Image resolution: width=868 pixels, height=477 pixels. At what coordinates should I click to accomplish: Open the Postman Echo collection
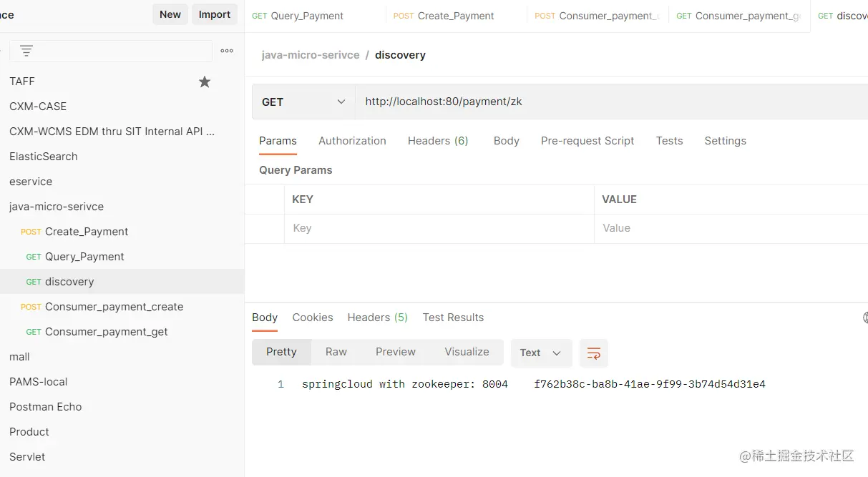click(x=46, y=407)
